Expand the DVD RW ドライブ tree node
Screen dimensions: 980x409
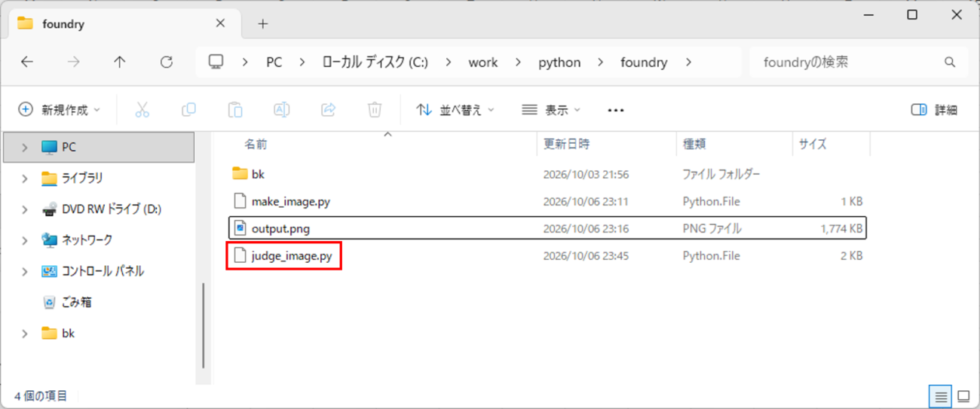(x=25, y=209)
